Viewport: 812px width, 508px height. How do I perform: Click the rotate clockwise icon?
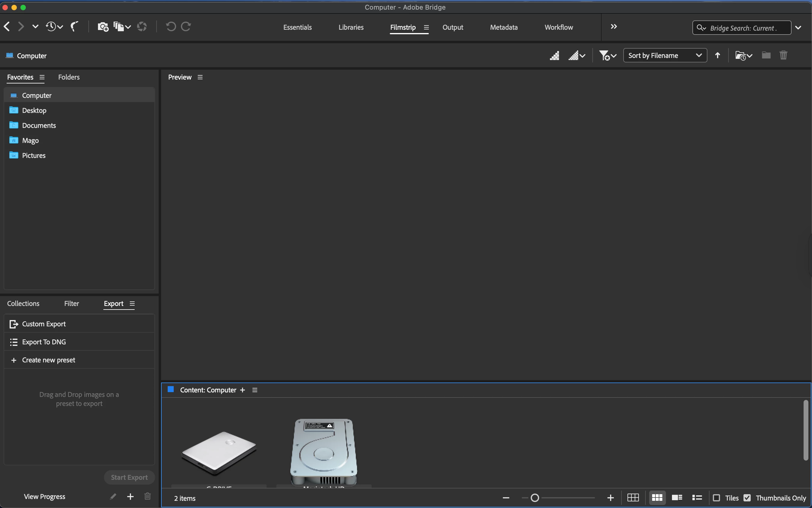click(x=186, y=26)
